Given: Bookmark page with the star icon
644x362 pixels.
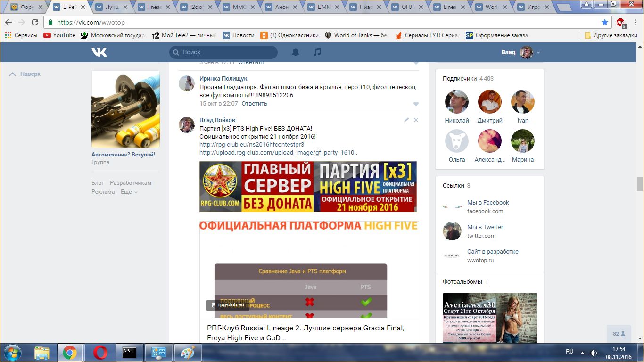Looking at the screenshot, I should point(605,22).
